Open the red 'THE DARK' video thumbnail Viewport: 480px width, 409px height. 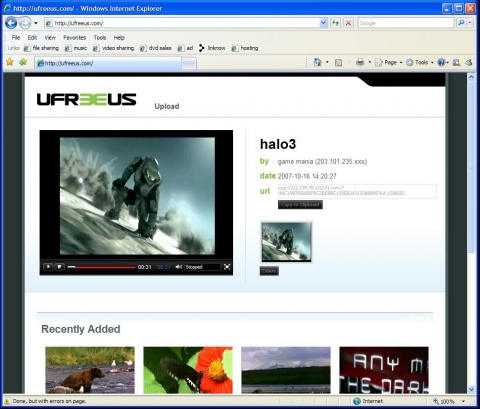[384, 370]
